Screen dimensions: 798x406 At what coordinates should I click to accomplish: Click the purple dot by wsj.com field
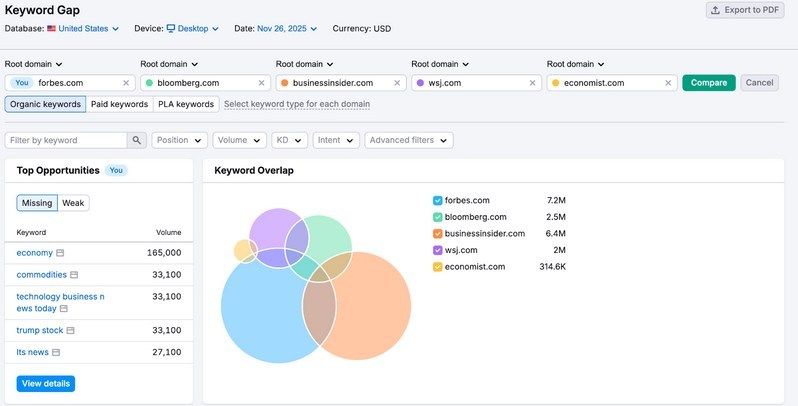click(420, 83)
